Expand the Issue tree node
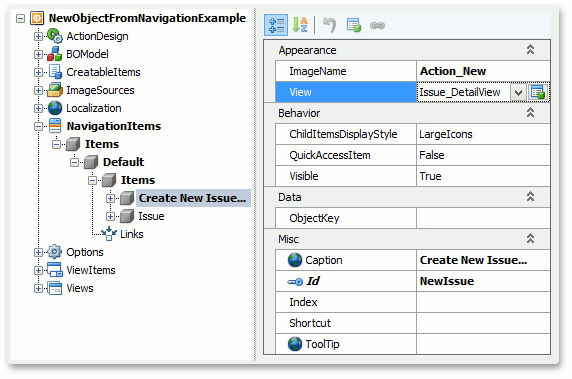 click(110, 216)
